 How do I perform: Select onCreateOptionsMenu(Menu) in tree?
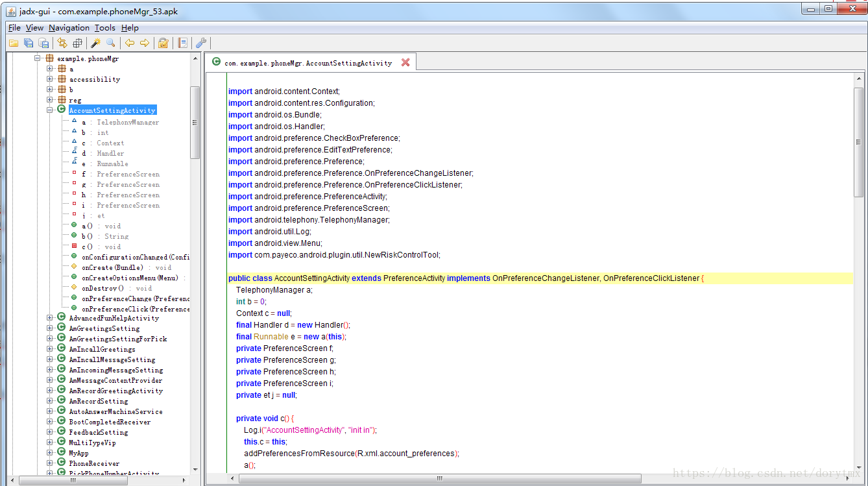[134, 278]
